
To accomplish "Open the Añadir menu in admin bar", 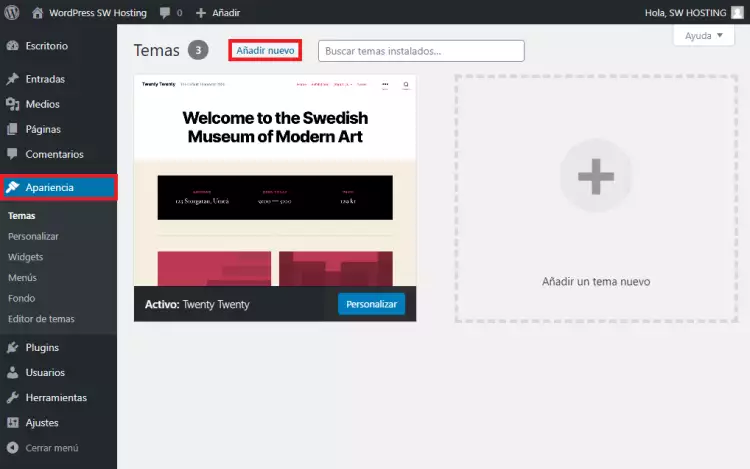I will pyautogui.click(x=217, y=13).
